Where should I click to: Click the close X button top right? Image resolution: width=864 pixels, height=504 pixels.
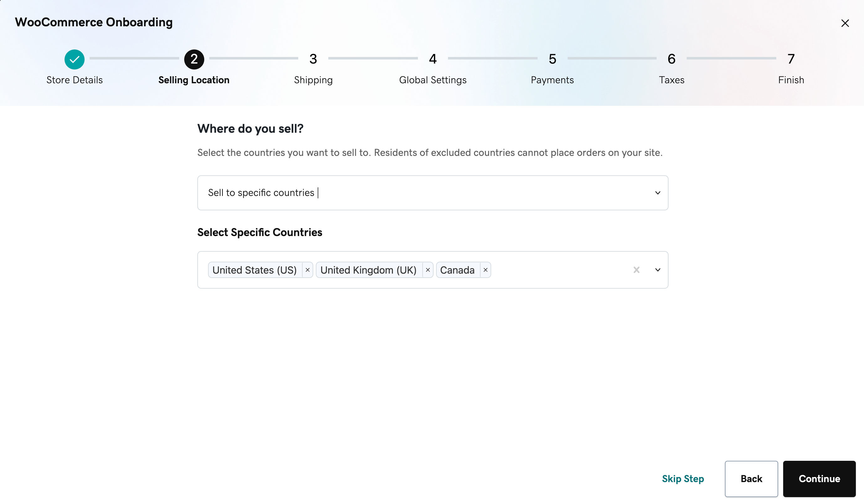point(846,23)
